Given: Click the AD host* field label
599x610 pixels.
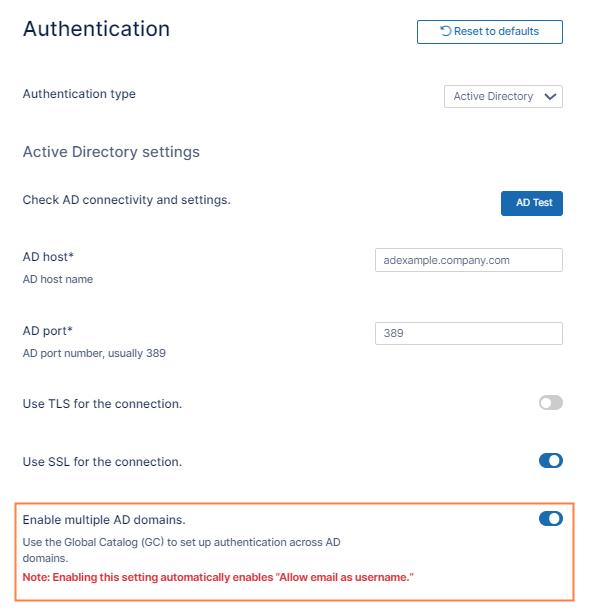Looking at the screenshot, I should 48,257.
